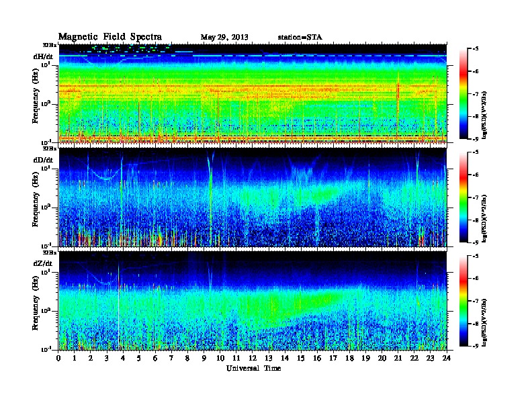
Task: Click the "dZ/dt" panel label
Action: point(43,264)
